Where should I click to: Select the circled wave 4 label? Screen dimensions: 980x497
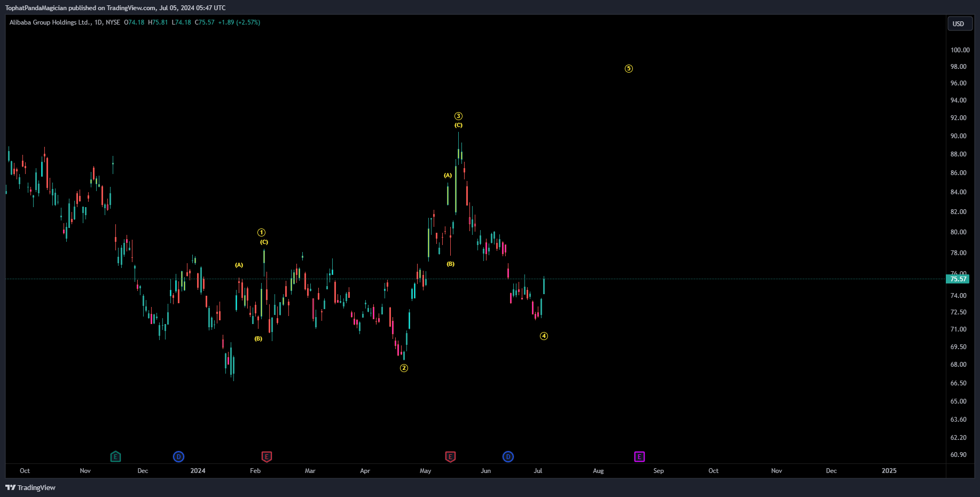(544, 336)
